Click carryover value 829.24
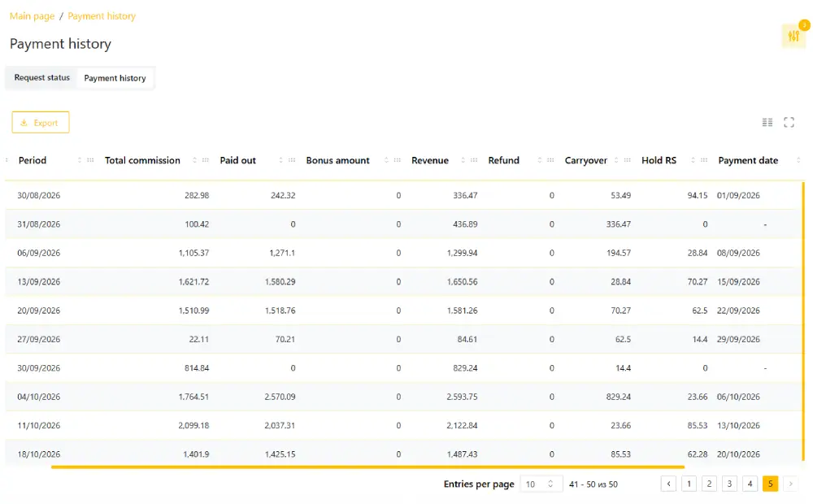The image size is (813, 504). 619,397
